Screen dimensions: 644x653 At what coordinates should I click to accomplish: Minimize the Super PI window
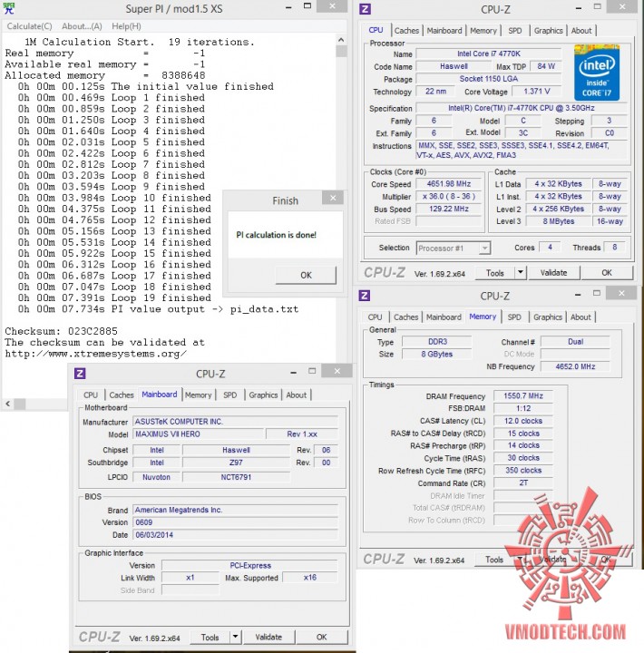[x=288, y=7]
